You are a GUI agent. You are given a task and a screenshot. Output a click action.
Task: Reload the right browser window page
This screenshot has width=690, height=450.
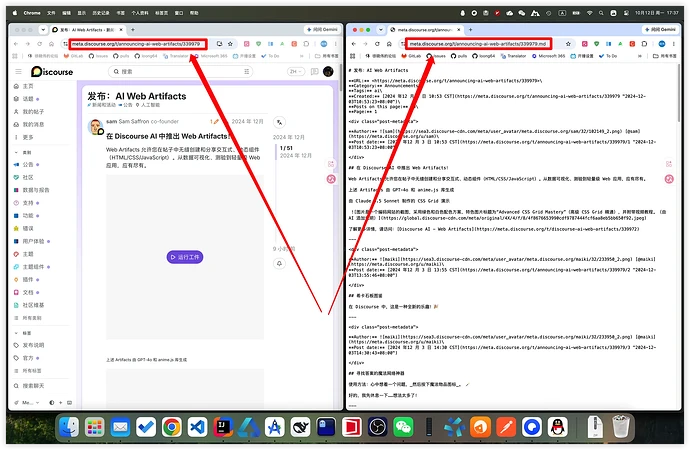point(377,44)
